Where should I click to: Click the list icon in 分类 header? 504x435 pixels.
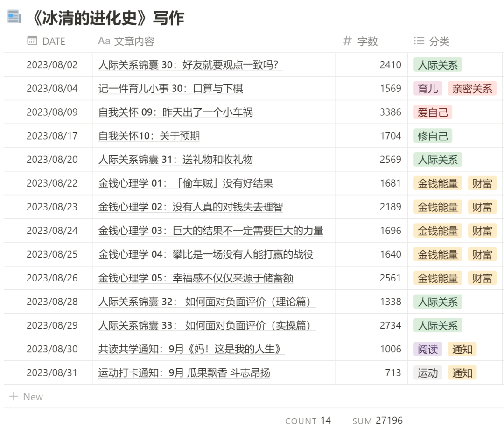[x=419, y=41]
